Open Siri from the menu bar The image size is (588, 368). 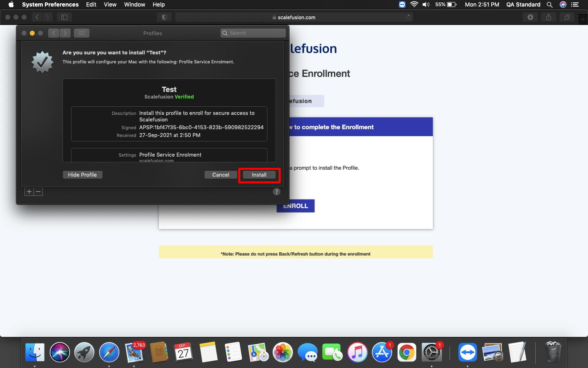coord(563,4)
